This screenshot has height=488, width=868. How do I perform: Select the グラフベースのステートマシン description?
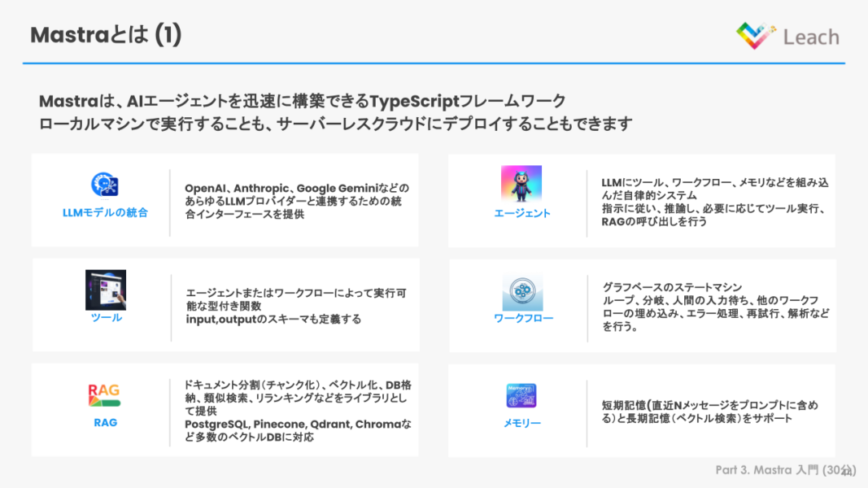716,307
